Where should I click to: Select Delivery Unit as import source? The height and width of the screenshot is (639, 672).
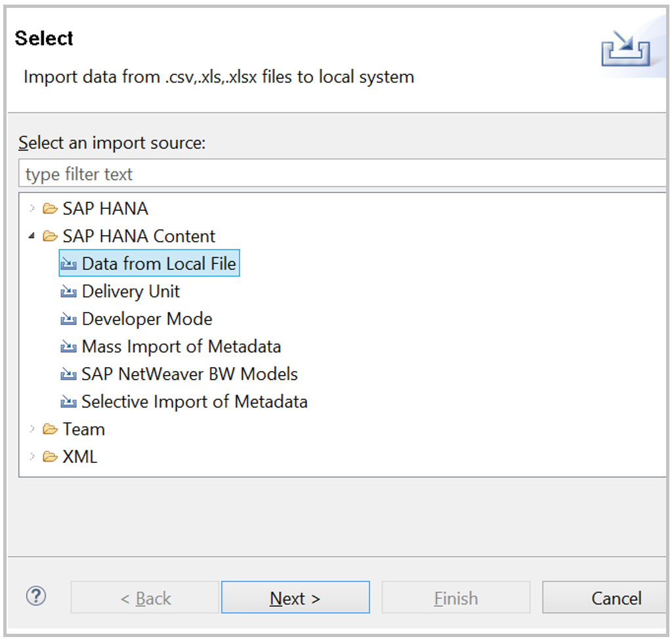131,291
